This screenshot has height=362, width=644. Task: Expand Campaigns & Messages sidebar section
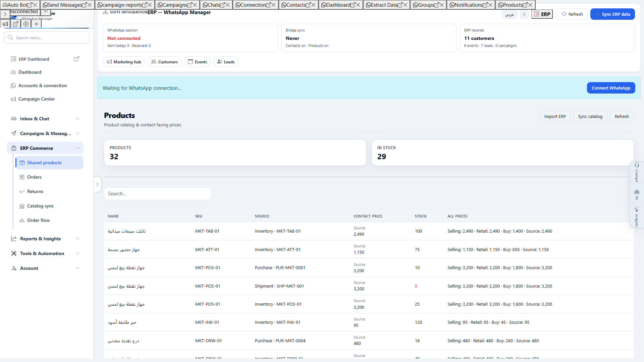click(45, 133)
